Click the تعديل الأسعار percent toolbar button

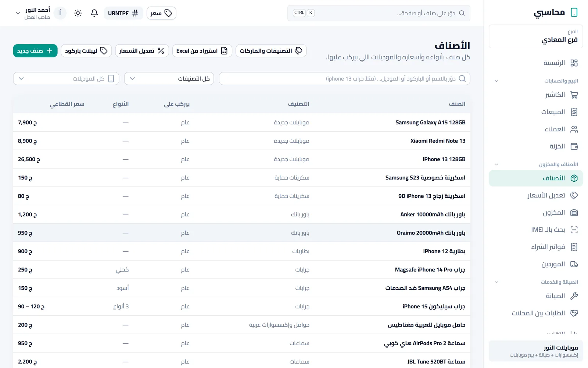[x=142, y=51]
